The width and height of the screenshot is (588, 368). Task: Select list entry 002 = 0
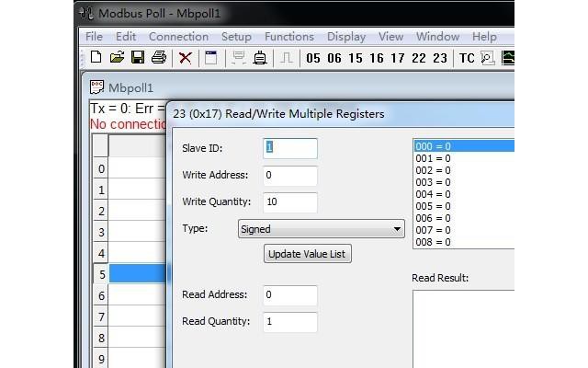(464, 170)
